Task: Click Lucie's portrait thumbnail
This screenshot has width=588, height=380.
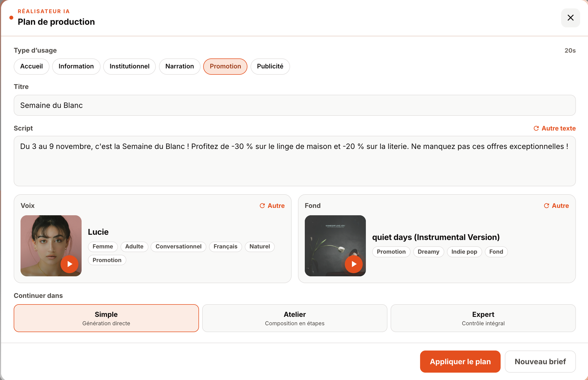Action: coord(51,246)
